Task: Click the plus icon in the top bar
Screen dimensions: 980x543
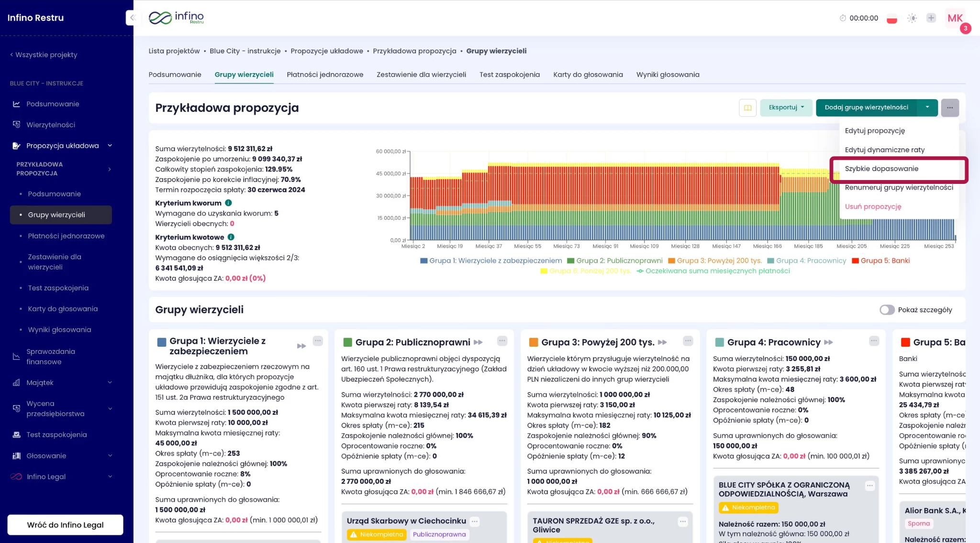Action: pyautogui.click(x=931, y=18)
